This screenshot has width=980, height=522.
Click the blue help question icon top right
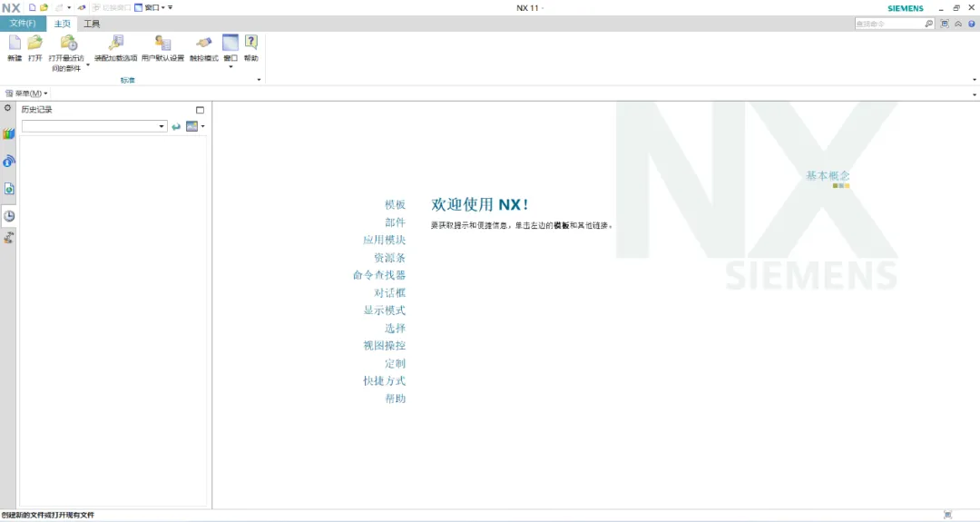[971, 24]
